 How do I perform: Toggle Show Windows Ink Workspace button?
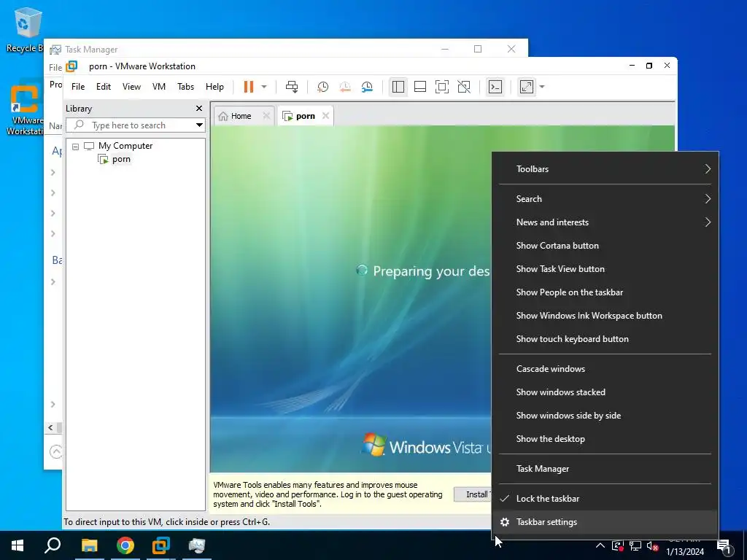click(605, 316)
